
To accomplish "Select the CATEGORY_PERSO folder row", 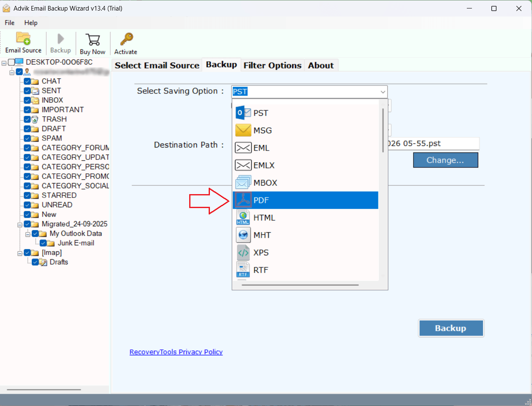I will 75,167.
